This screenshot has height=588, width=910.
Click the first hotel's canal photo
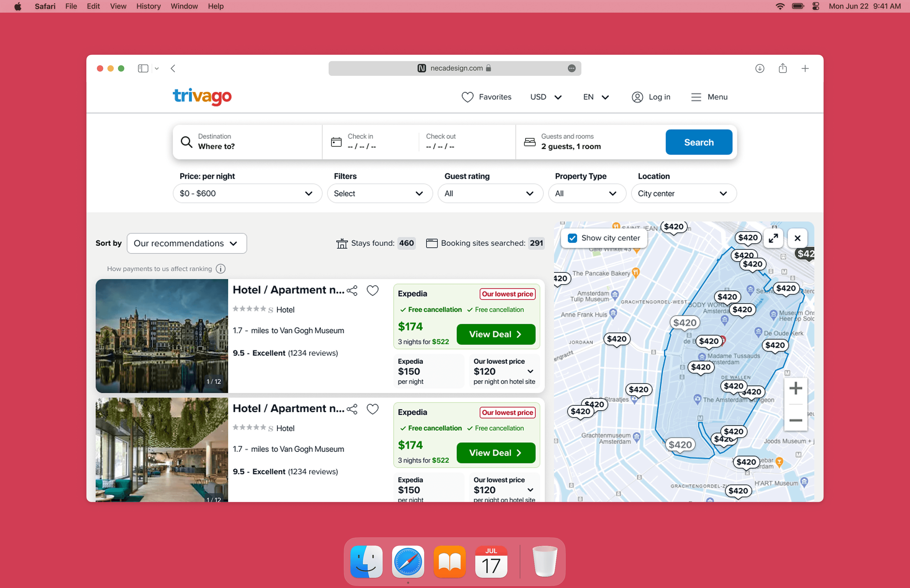pyautogui.click(x=162, y=336)
